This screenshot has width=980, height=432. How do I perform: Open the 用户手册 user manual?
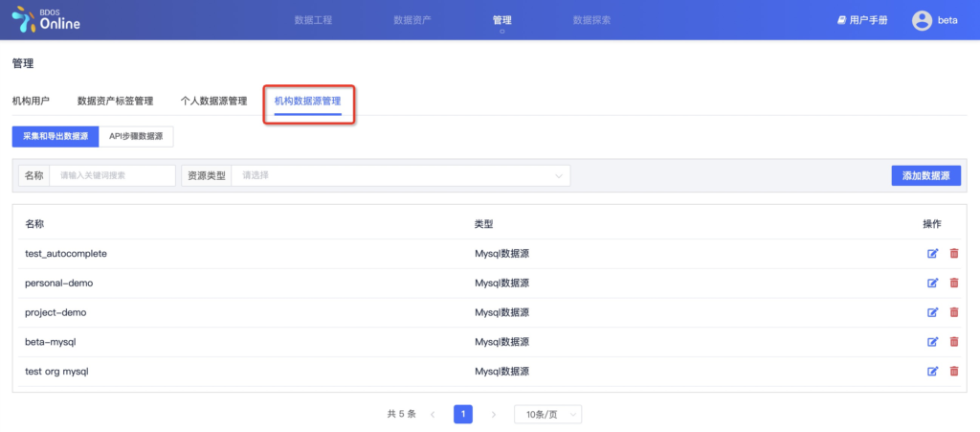point(862,20)
